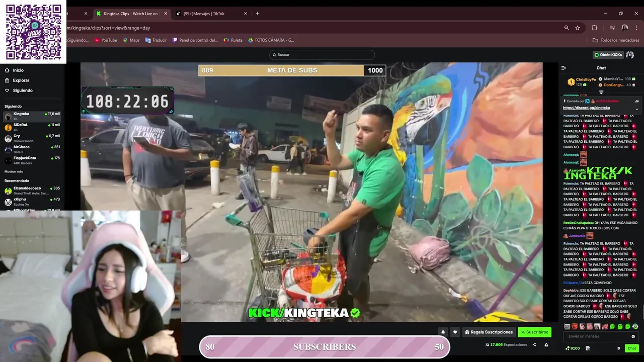
Task: Click ChrisBoyPe top gifter entry
Action: 582,81
